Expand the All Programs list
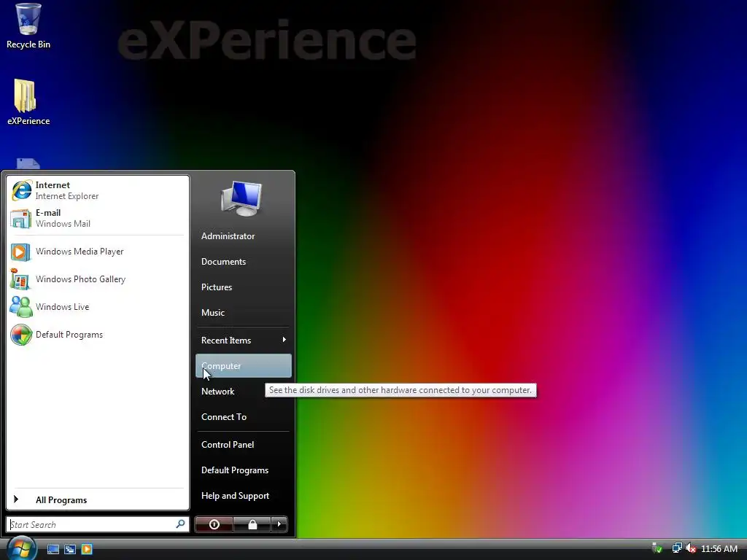The width and height of the screenshot is (747, 560). coord(97,499)
